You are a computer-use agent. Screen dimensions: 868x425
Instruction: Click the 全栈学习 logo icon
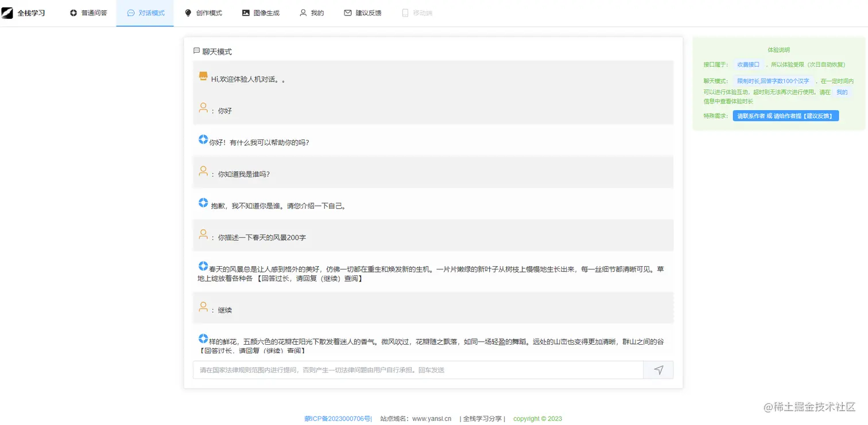[x=7, y=13]
